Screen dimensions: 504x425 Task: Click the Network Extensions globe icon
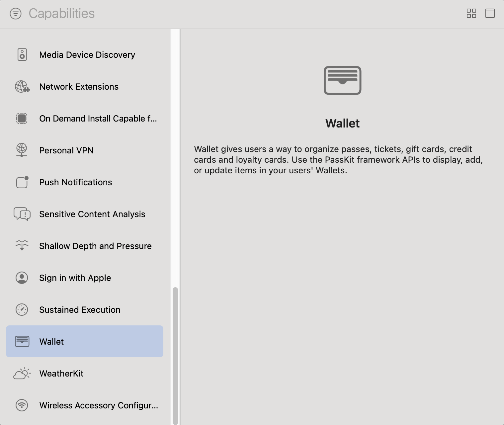[22, 87]
